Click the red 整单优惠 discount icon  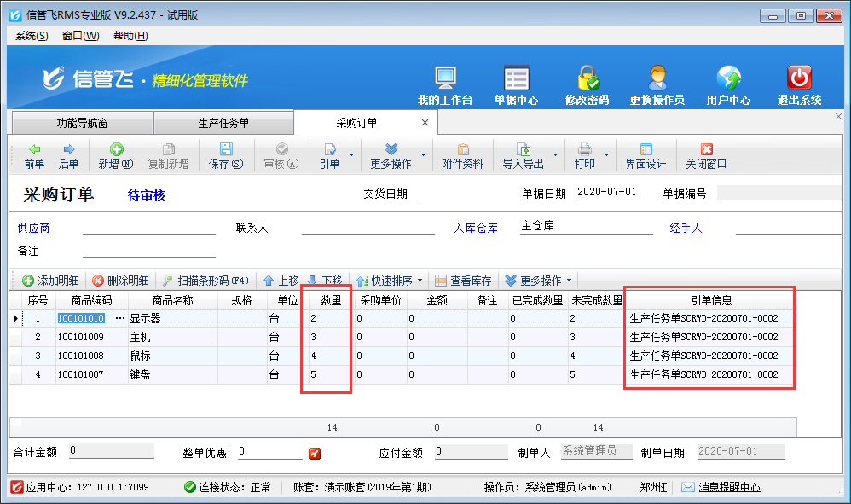tap(315, 452)
